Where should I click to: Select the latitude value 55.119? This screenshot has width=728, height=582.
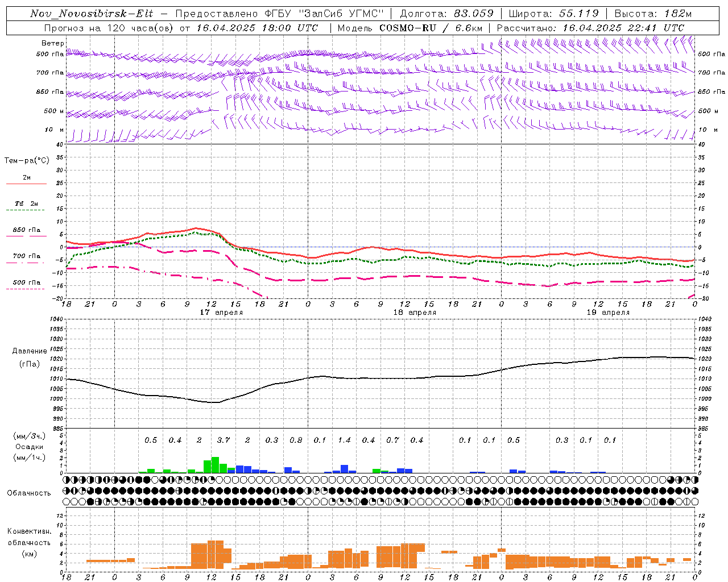(x=579, y=14)
